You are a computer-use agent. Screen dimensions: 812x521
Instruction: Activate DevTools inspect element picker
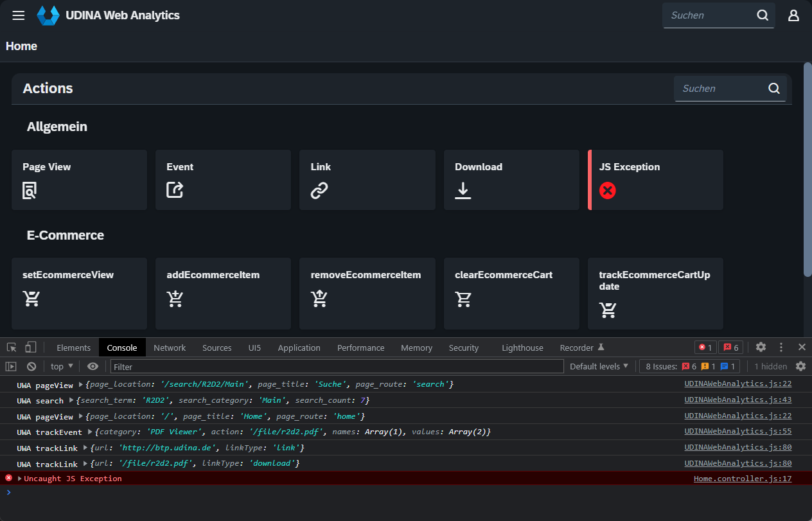(x=12, y=348)
